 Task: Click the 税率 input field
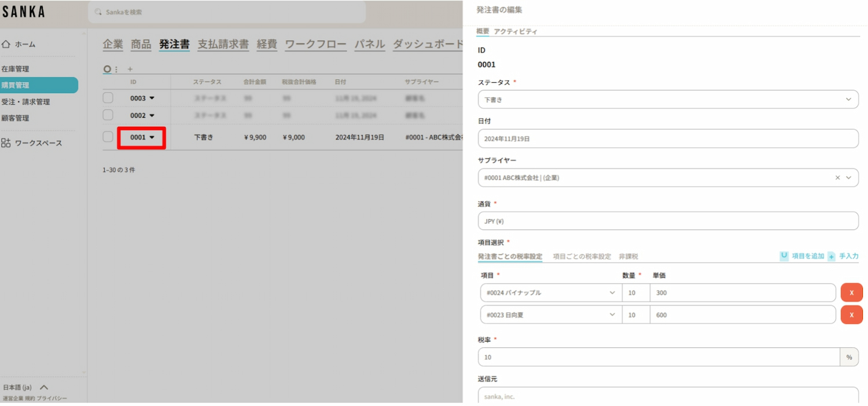click(x=659, y=357)
